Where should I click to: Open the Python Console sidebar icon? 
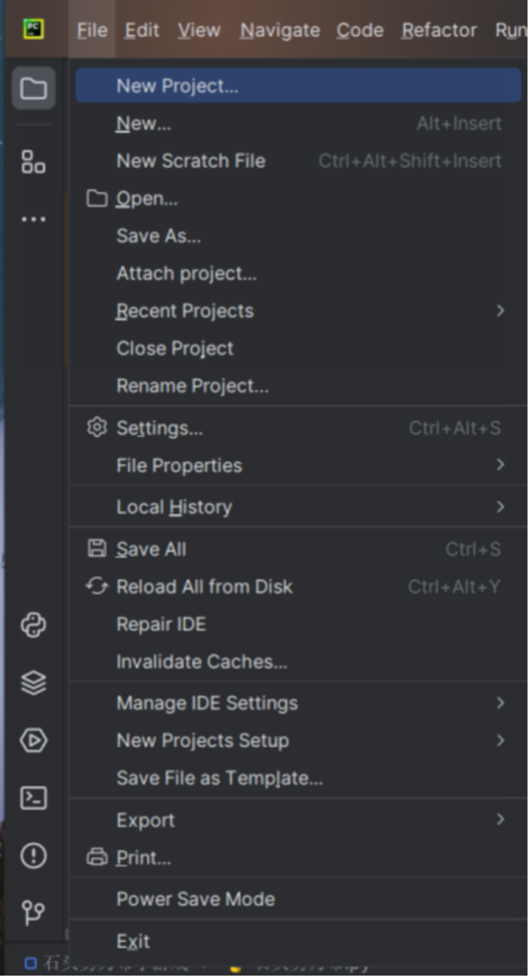(x=34, y=625)
